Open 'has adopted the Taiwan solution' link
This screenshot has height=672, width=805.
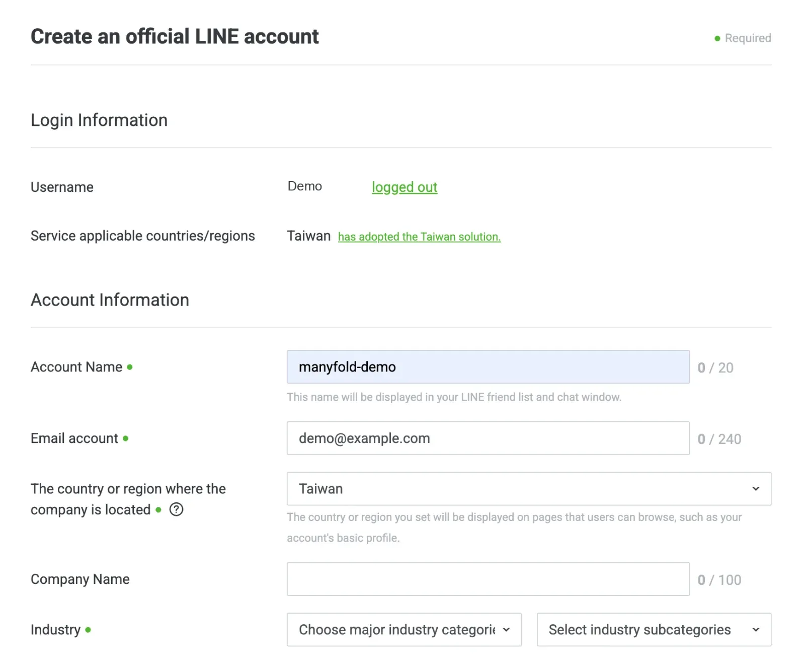[419, 237]
